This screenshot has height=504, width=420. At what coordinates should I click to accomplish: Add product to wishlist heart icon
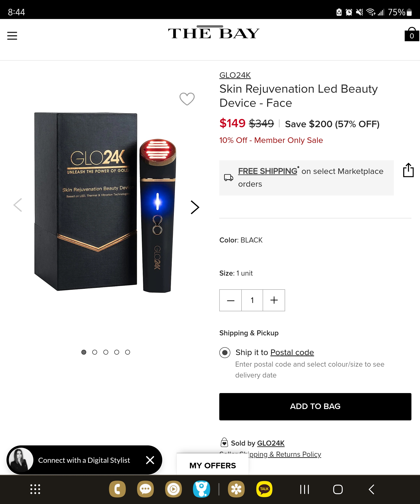click(x=187, y=99)
